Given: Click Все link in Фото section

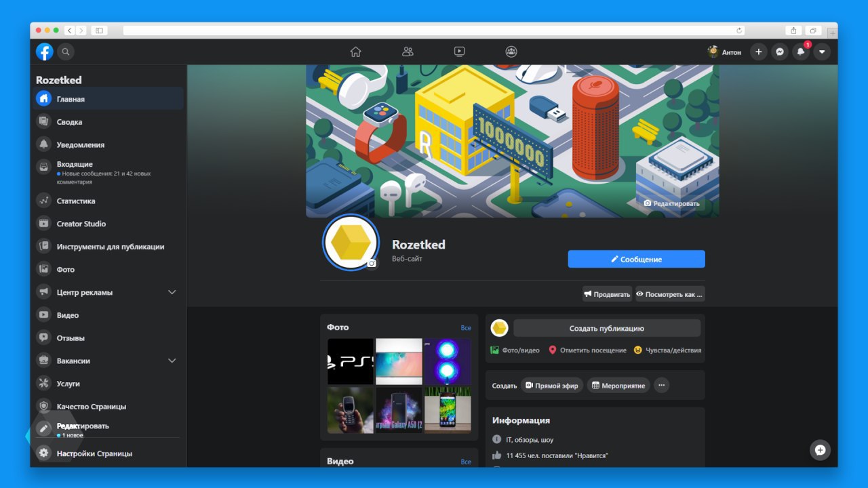Looking at the screenshot, I should pos(466,328).
